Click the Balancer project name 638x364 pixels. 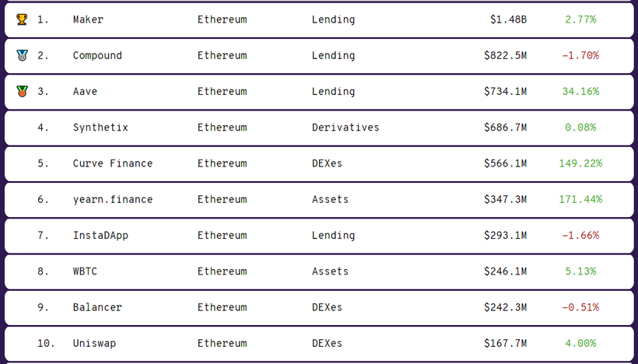(x=97, y=307)
